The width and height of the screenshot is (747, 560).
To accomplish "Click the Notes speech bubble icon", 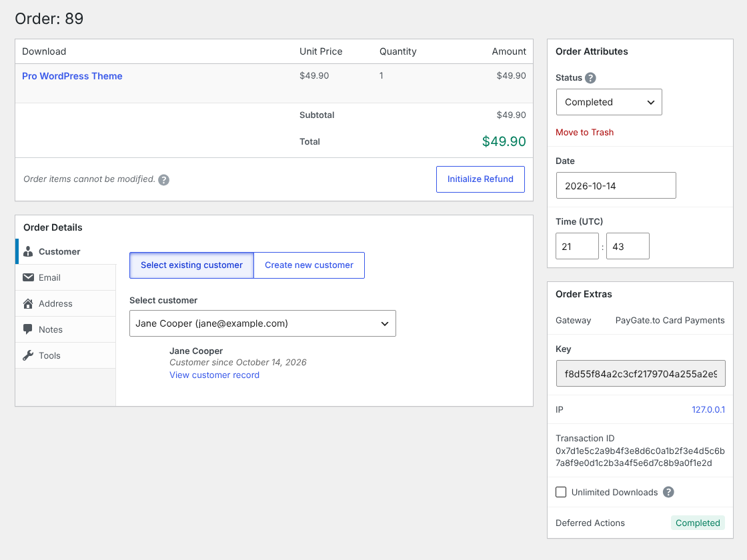I will (28, 329).
